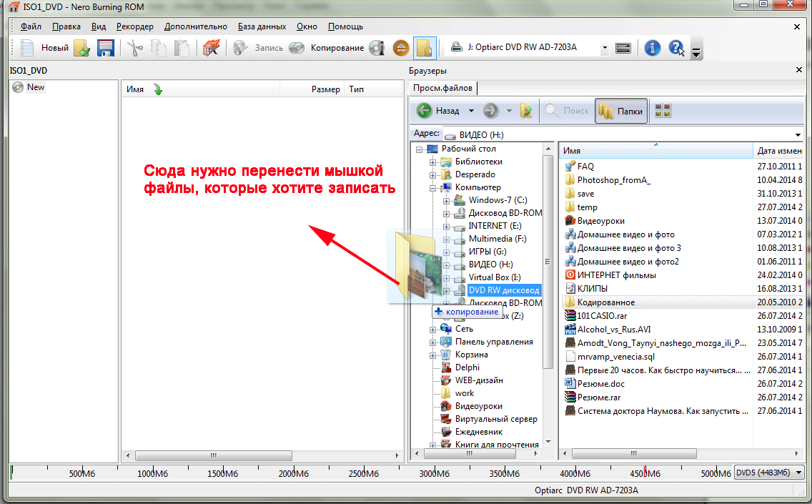Select the DVD RW дисковод tree item
The width and height of the screenshot is (812, 504).
[x=504, y=290]
